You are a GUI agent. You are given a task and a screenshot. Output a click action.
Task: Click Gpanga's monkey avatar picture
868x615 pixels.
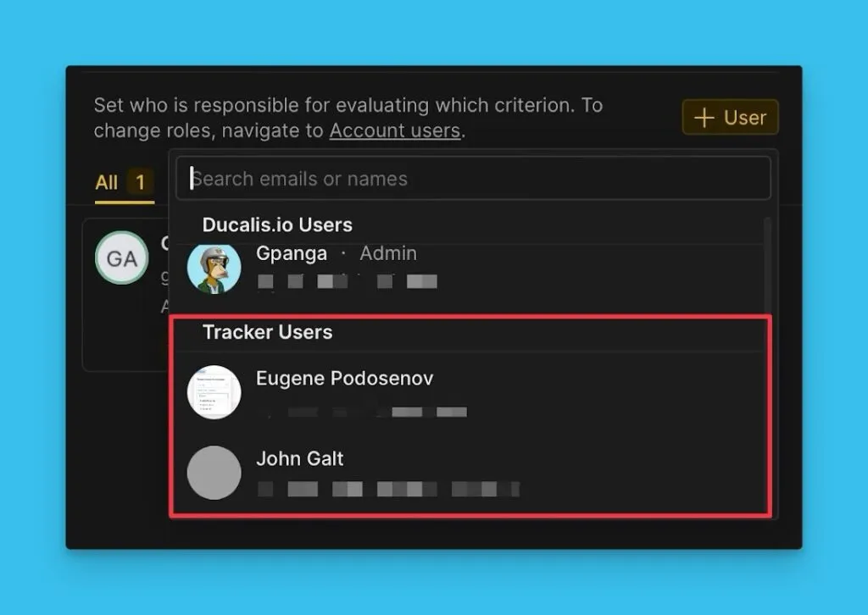tap(214, 267)
